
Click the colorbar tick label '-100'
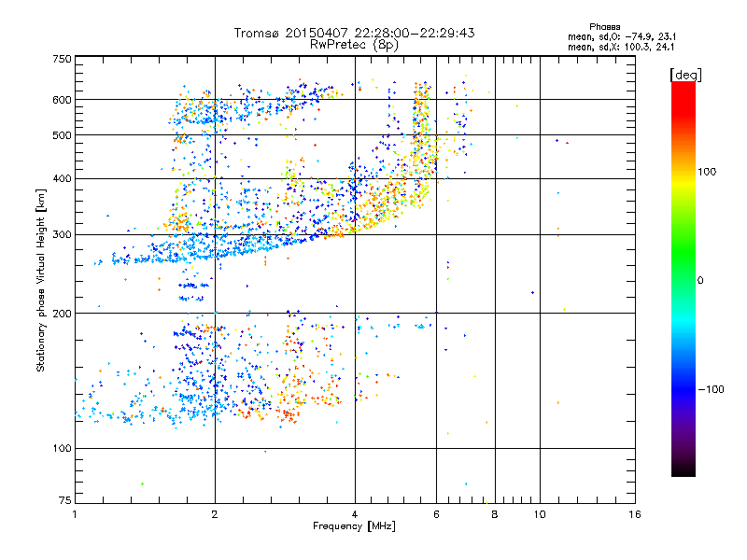click(x=711, y=389)
